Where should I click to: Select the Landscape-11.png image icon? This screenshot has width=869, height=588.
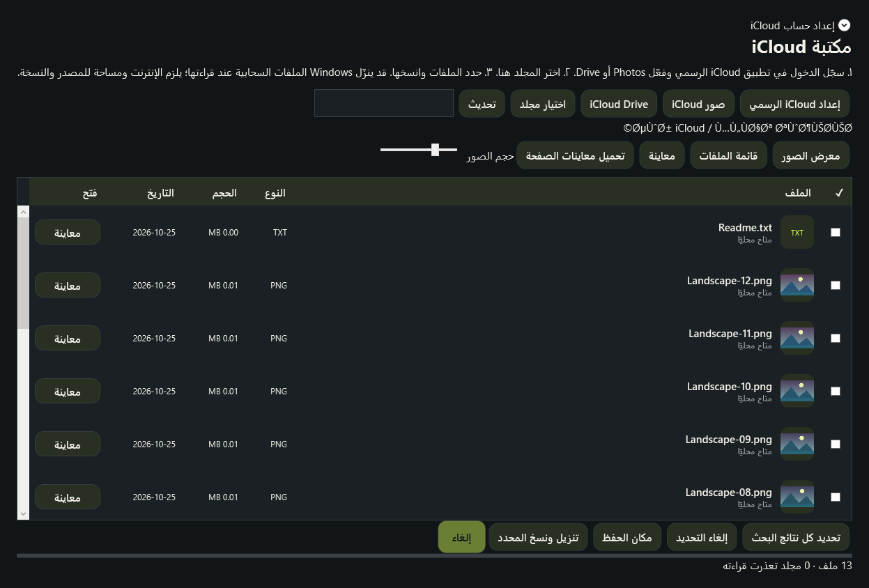pos(797,339)
